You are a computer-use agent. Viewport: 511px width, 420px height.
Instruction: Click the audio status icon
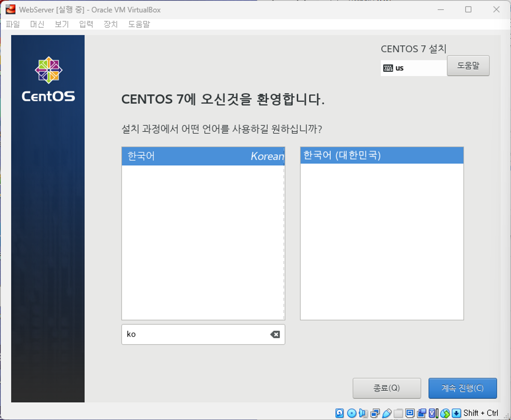363,413
